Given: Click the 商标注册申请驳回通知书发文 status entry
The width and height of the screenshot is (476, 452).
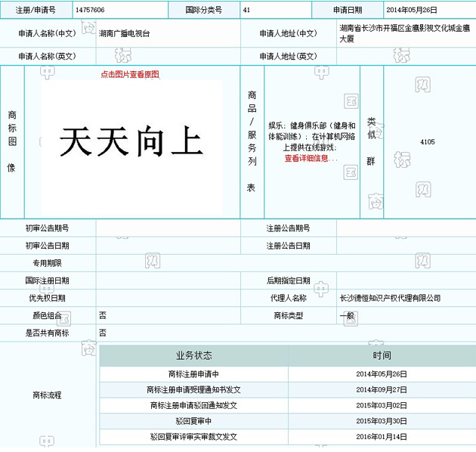Looking at the screenshot, I should point(193,405).
